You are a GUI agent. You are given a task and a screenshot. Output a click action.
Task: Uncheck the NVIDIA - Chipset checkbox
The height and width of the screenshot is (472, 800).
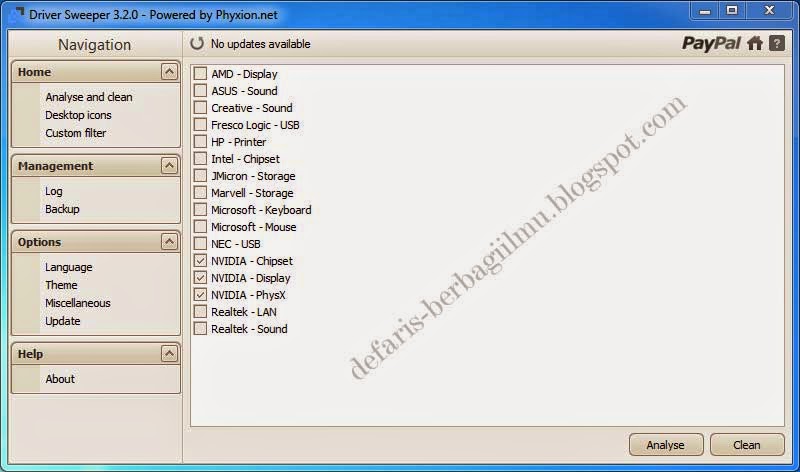[201, 261]
